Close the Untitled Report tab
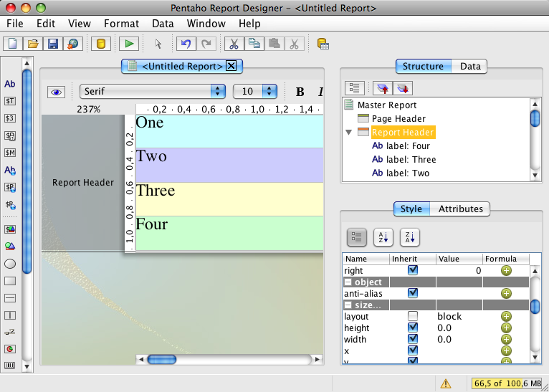The image size is (549, 392). tap(231, 66)
